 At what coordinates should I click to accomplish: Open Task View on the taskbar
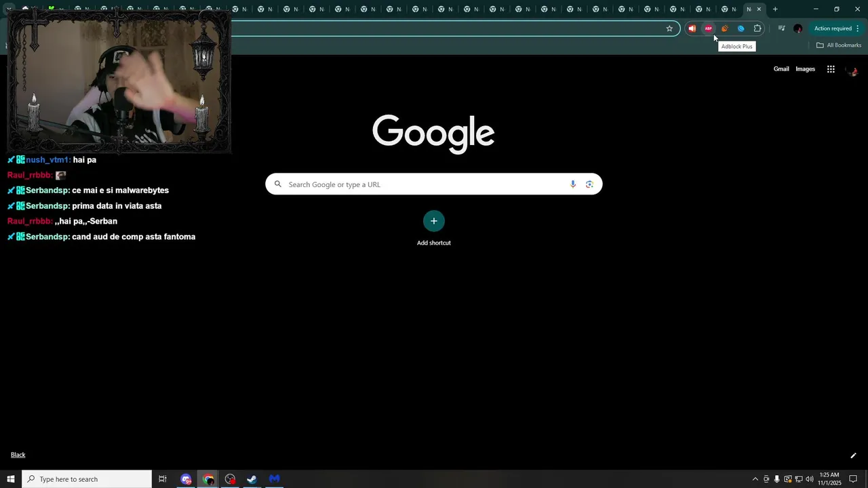tap(163, 479)
